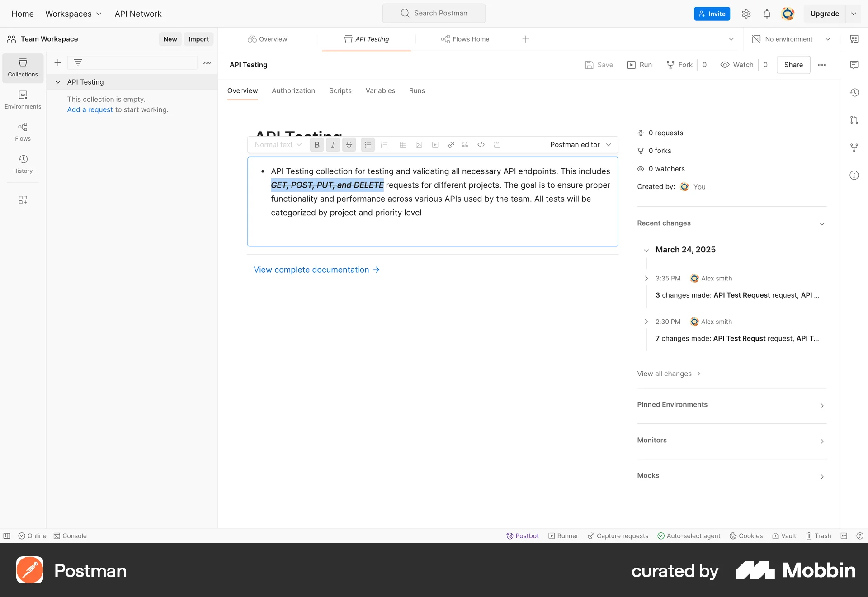Viewport: 868px width, 597px height.
Task: Open Postbot from the status bar
Action: click(523, 535)
